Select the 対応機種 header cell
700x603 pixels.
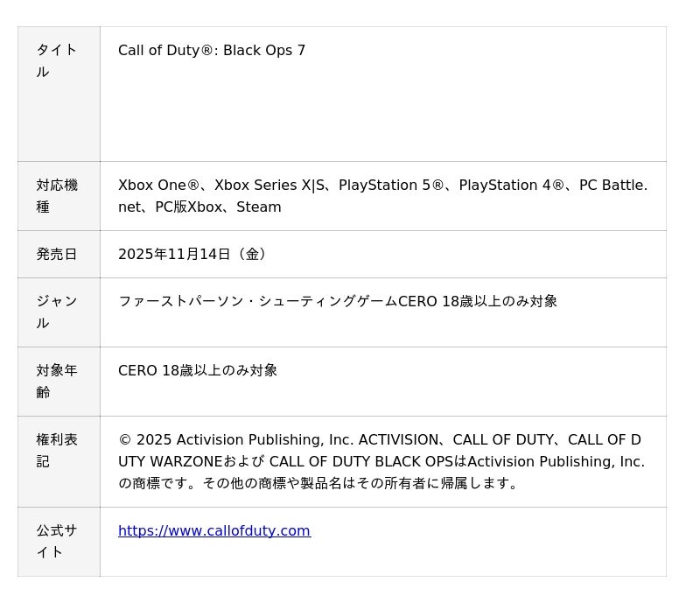(58, 196)
